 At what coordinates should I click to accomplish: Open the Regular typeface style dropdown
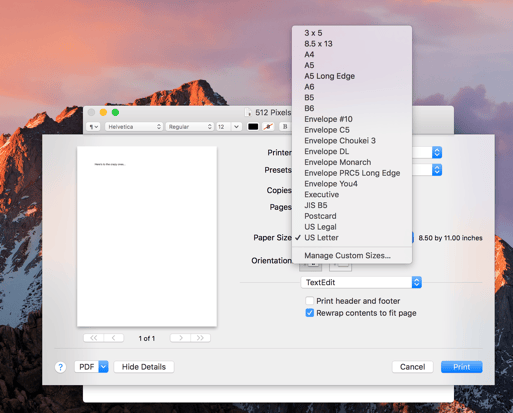point(189,127)
